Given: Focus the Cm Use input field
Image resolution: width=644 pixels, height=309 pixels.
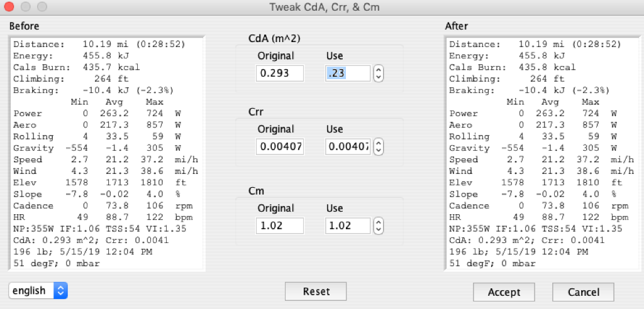Looking at the screenshot, I should 348,226.
